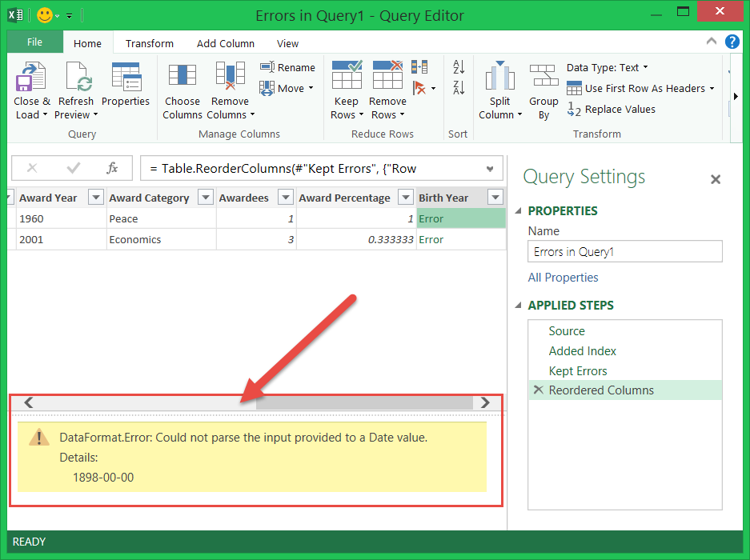Open the Add Column ribbon tab

pos(226,44)
